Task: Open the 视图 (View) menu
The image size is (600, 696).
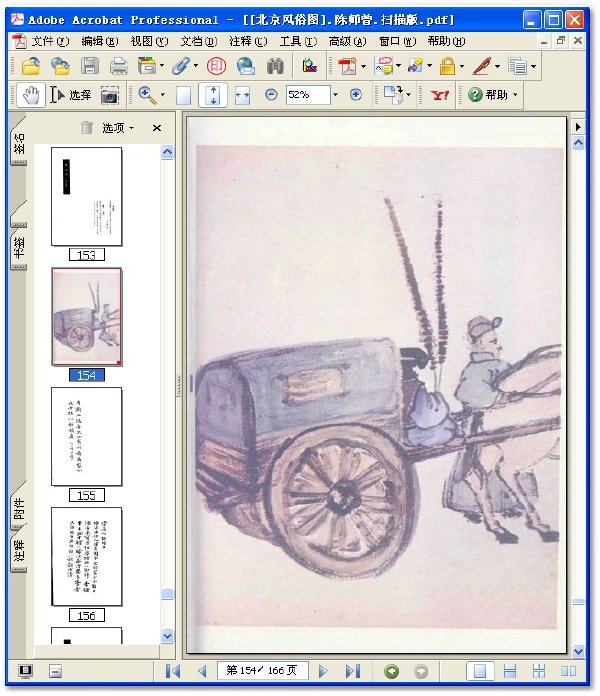Action: [149, 41]
